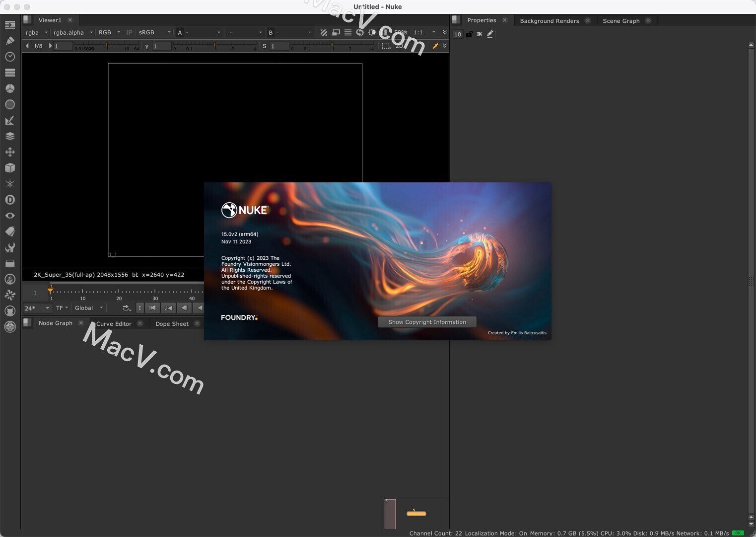Open the rgba.alpha channel dropdown

click(73, 32)
